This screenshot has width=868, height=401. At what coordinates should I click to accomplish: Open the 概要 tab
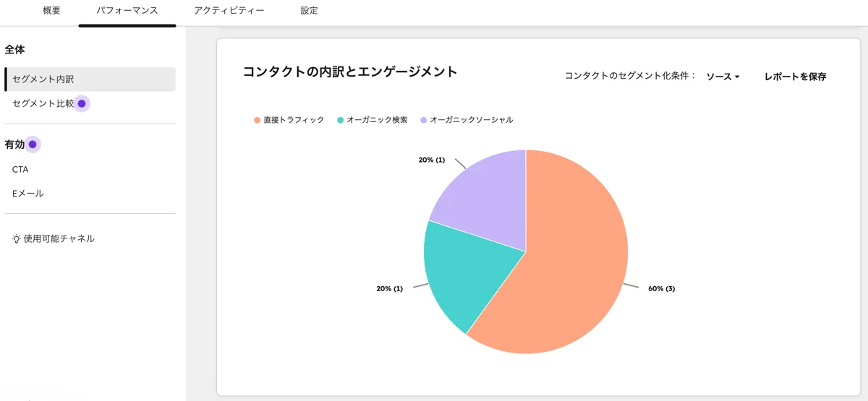[x=52, y=11]
